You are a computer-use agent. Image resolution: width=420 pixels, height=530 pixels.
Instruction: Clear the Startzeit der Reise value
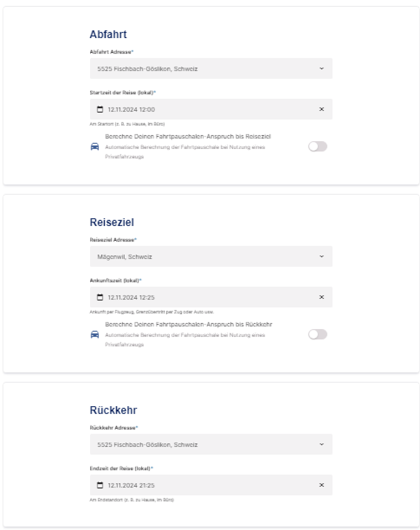pos(321,109)
